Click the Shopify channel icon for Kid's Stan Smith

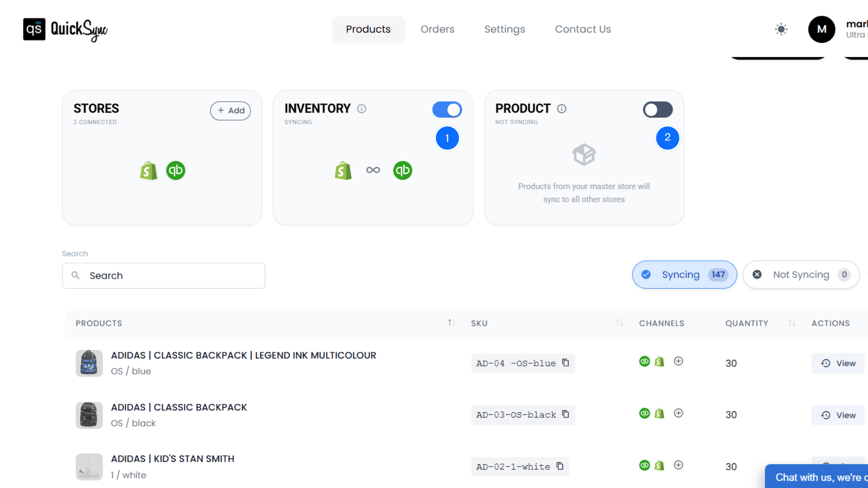659,465
